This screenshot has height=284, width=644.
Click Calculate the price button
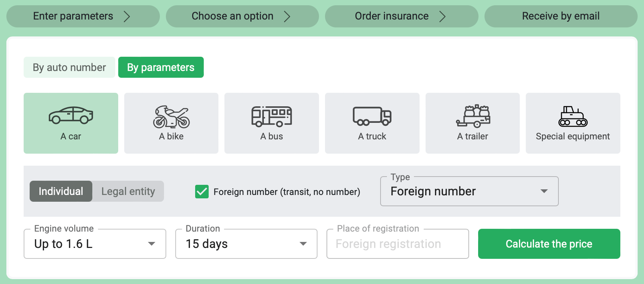549,244
